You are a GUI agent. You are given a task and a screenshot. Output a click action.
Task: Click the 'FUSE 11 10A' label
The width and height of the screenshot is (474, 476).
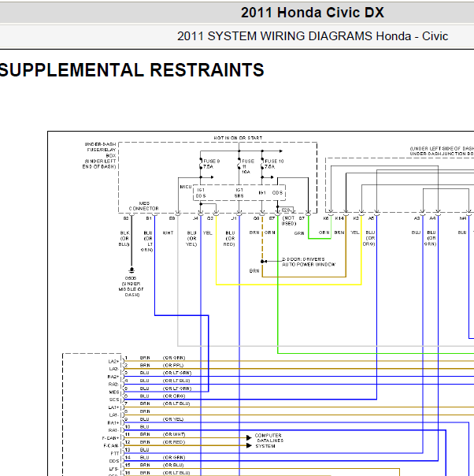248,166
